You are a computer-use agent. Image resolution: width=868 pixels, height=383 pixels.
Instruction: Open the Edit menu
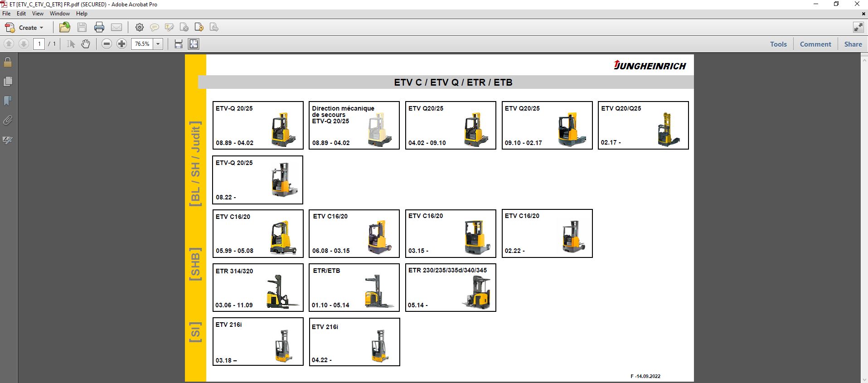(21, 14)
